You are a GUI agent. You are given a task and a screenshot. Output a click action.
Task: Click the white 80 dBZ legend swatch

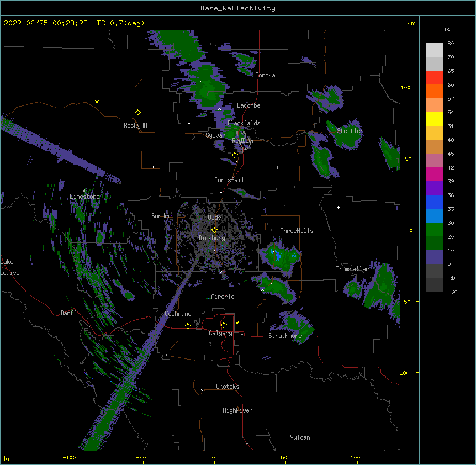click(x=434, y=50)
